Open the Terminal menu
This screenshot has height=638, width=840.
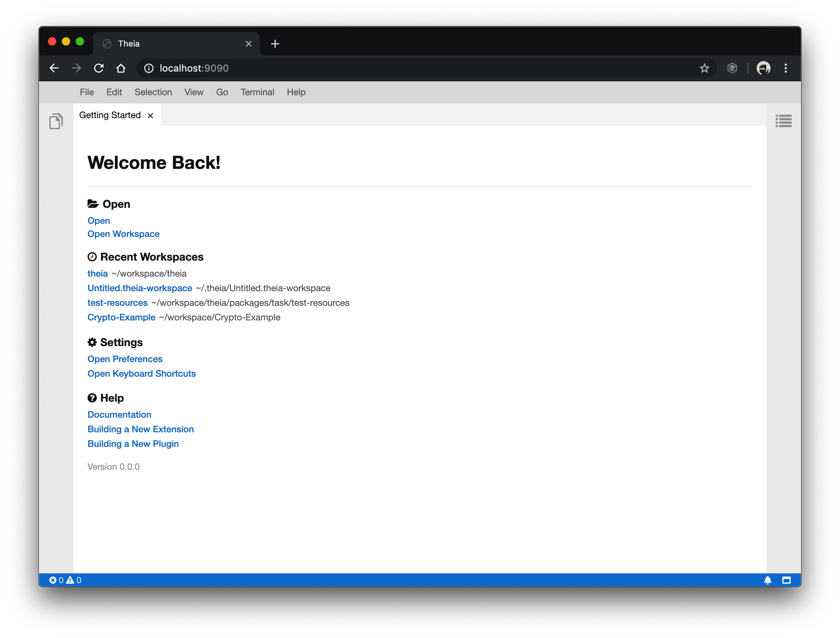tap(257, 92)
